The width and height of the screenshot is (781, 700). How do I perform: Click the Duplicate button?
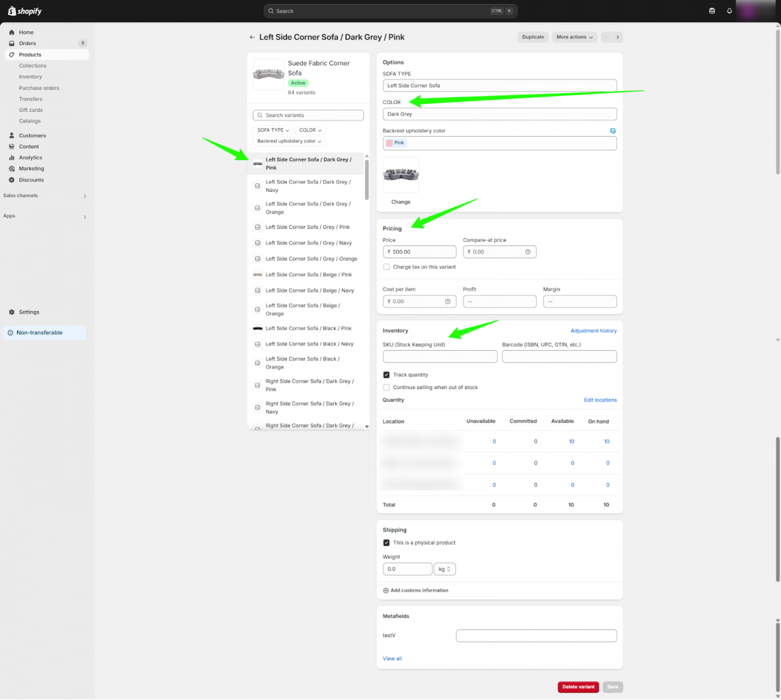pyautogui.click(x=532, y=37)
